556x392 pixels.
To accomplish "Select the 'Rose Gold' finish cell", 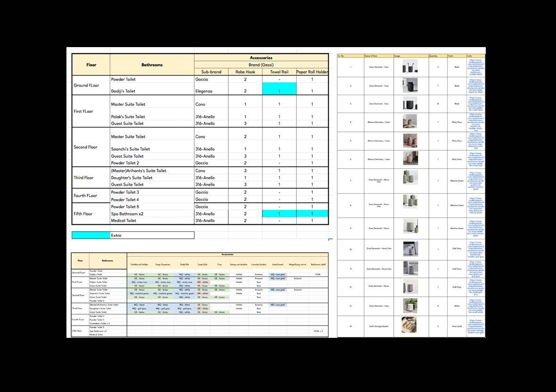I will pyautogui.click(x=457, y=327).
